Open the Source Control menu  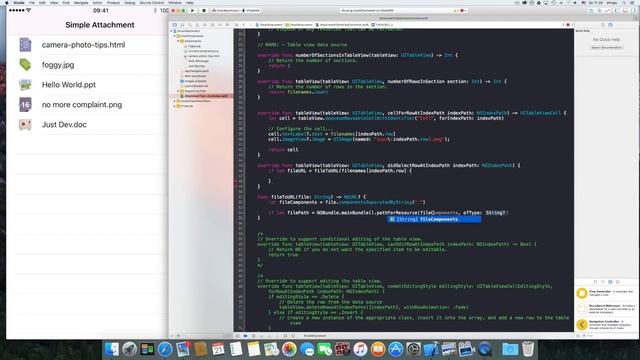click(151, 2)
